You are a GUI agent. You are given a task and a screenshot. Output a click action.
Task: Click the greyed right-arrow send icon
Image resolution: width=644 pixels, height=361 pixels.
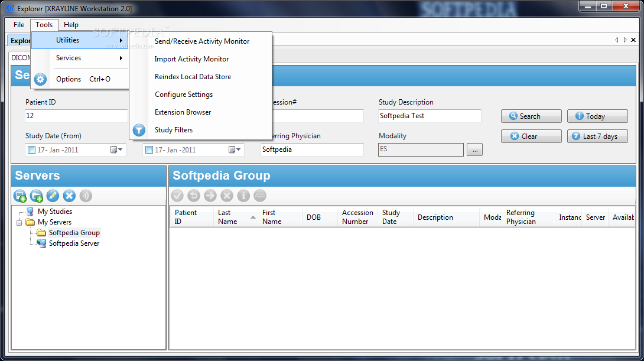tap(210, 196)
